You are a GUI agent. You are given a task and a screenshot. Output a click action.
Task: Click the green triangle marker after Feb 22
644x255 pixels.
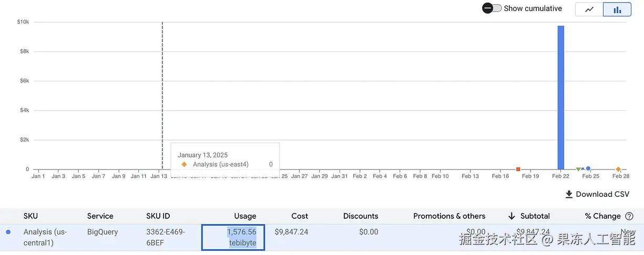[x=578, y=169]
